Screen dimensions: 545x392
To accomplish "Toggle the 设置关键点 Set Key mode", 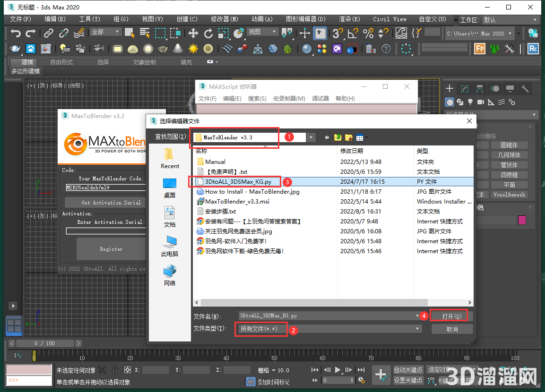I will pyautogui.click(x=408, y=380).
